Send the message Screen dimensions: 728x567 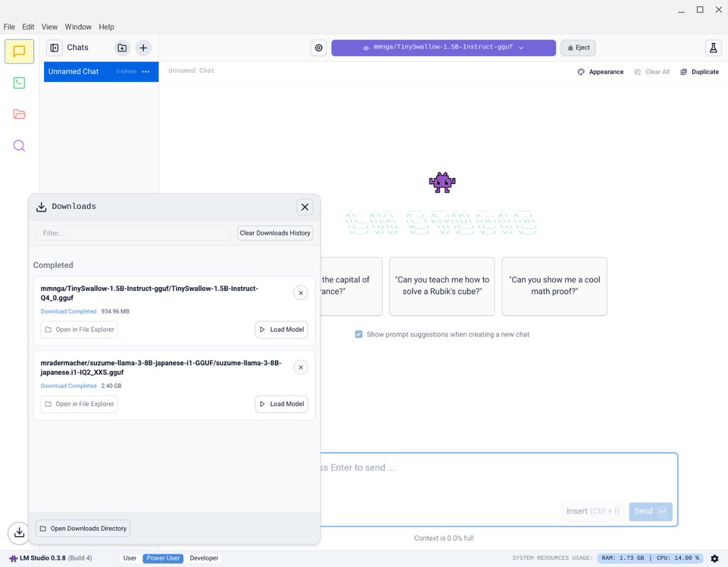click(x=650, y=511)
